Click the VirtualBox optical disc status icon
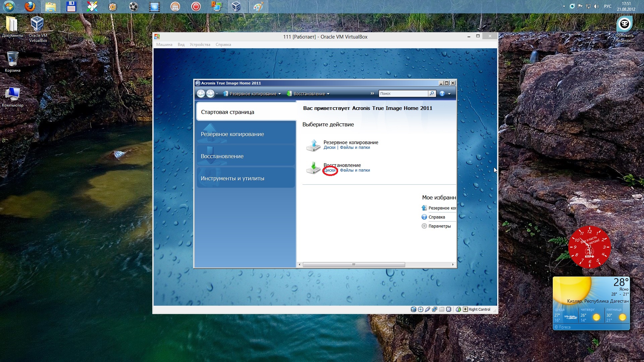The height and width of the screenshot is (362, 644). pos(421,309)
